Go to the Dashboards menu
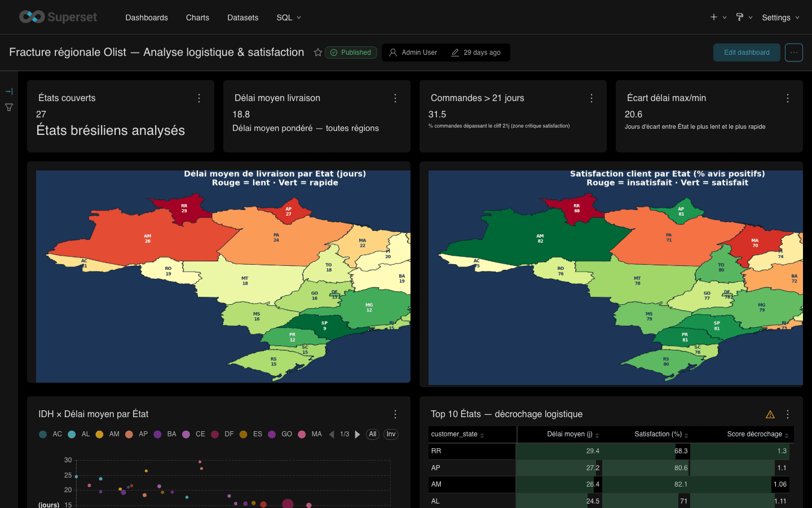Image resolution: width=812 pixels, height=508 pixels. point(147,17)
